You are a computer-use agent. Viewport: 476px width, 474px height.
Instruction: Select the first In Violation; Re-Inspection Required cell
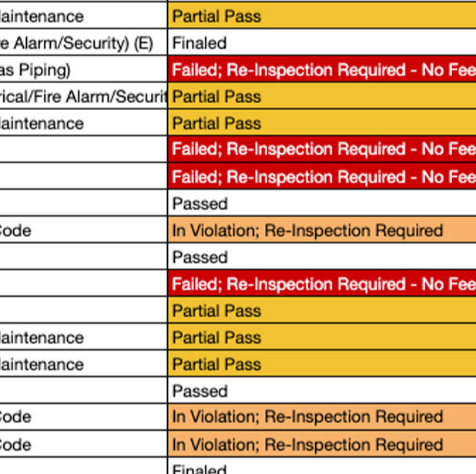322,230
